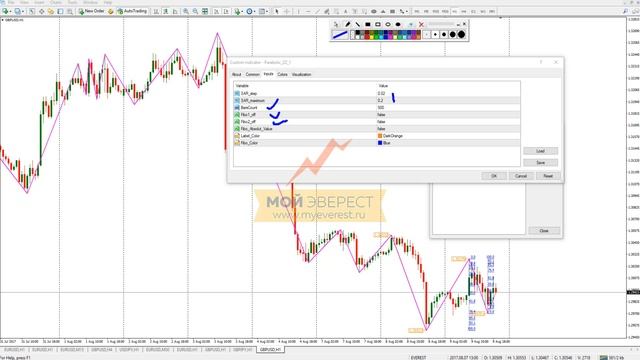Open the new chart dropdown arrow
640x360 pixels.
click(11, 11)
